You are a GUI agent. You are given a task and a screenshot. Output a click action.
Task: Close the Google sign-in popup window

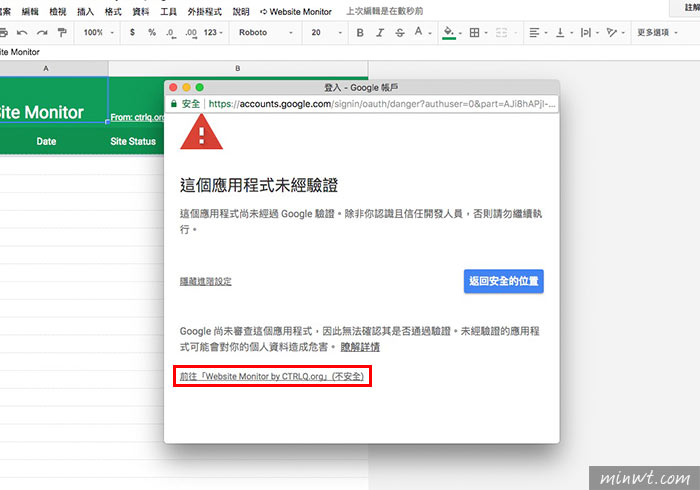tap(173, 87)
